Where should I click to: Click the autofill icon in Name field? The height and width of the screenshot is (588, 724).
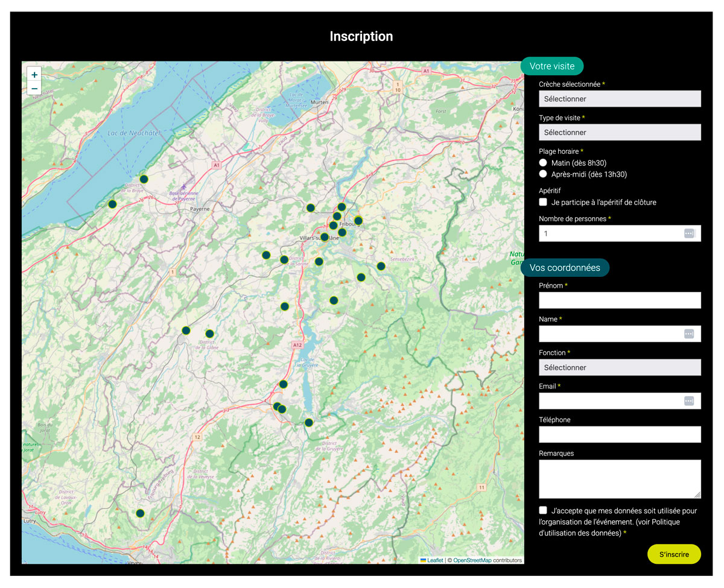coord(689,334)
